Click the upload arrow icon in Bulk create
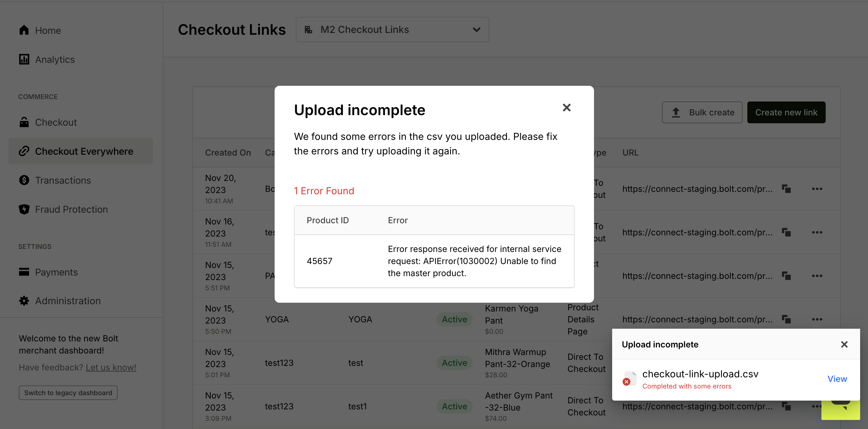This screenshot has height=429, width=868. 676,112
